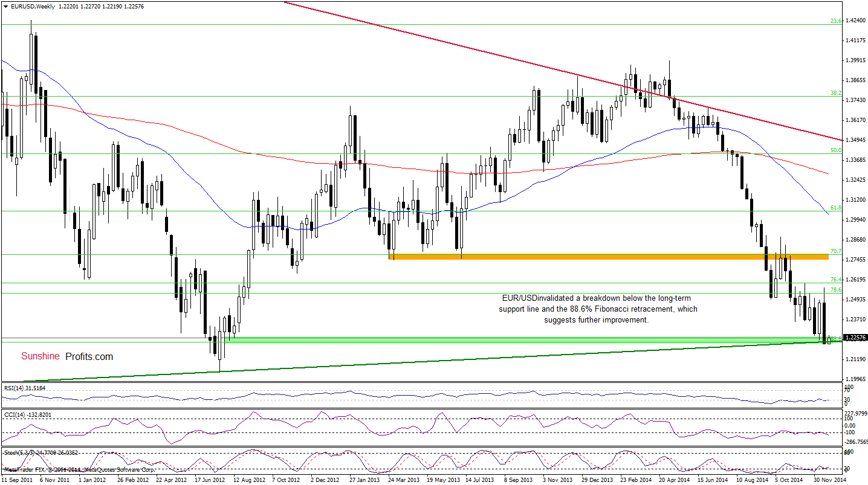Viewport: 868px width, 485px height.
Task: Click the 1.33685 price axis label
Action: click(x=855, y=160)
